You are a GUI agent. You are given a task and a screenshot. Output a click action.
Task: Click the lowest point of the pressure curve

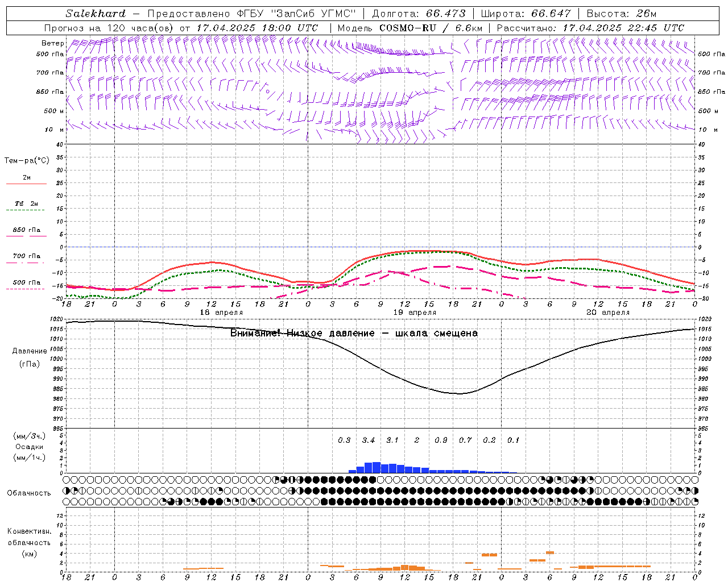460,393
